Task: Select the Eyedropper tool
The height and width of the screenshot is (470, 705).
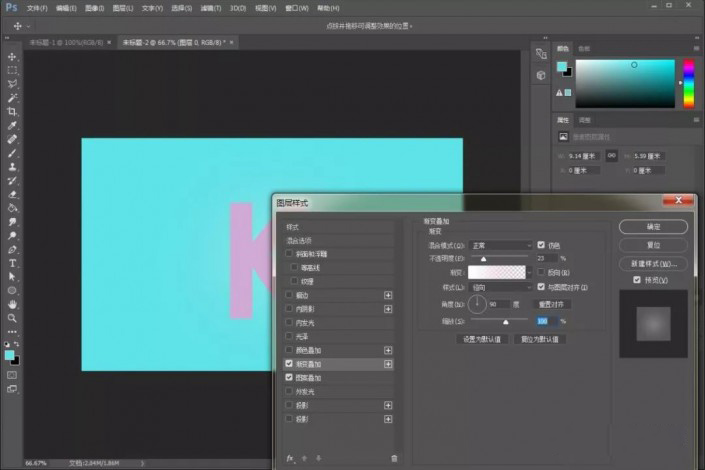Action: point(12,125)
